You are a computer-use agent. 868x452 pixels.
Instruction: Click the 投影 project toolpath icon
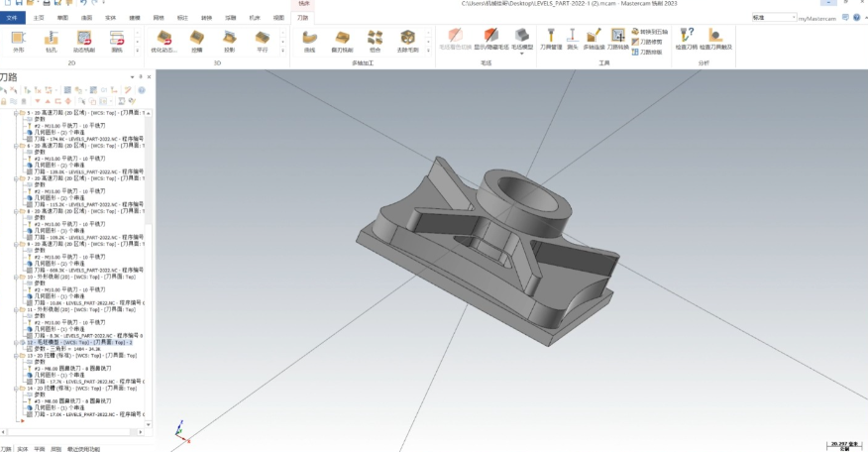(230, 40)
